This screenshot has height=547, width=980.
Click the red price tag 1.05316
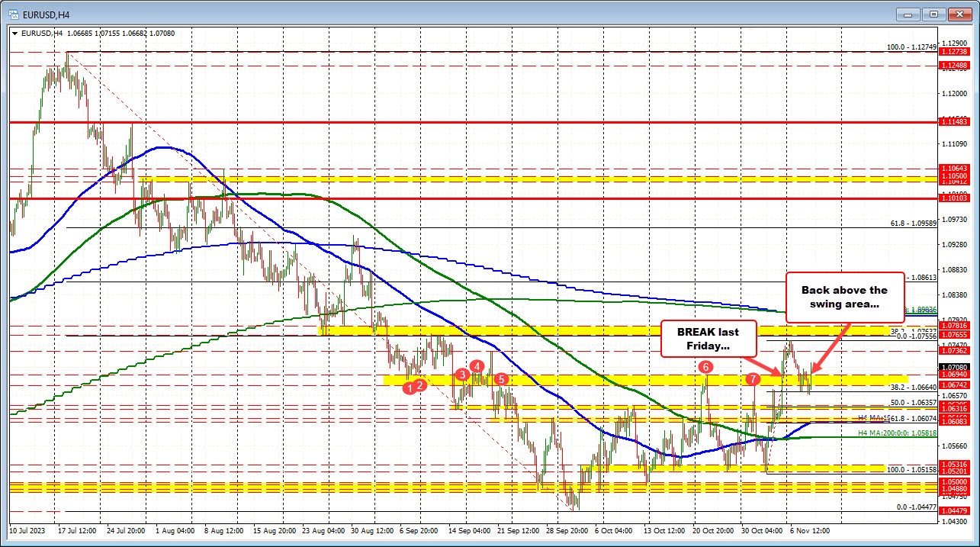(x=954, y=465)
